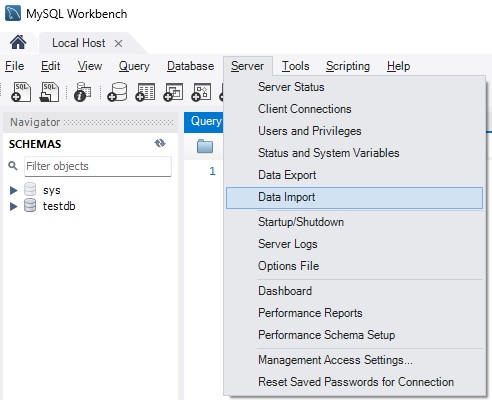The height and width of the screenshot is (400, 492).
Task: Open folder icon in the Query editor
Action: 205,146
